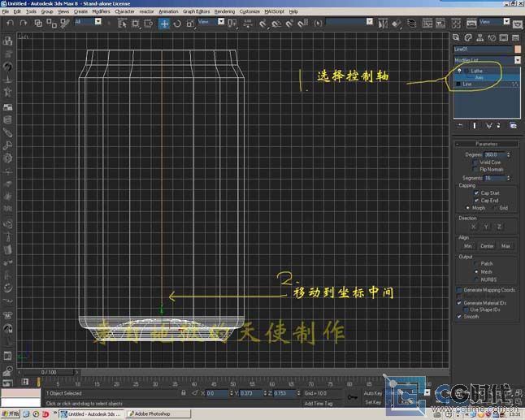Set lathe direction to Y axis
The height and width of the screenshot is (420, 525).
tap(486, 227)
